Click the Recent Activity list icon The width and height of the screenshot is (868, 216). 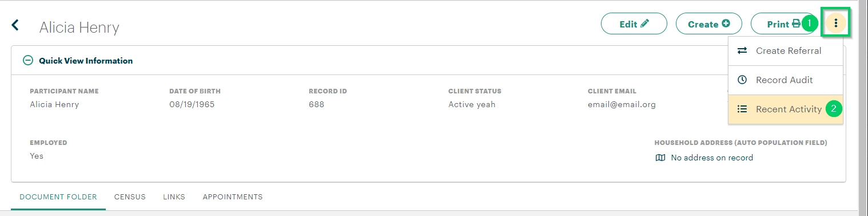click(x=742, y=109)
